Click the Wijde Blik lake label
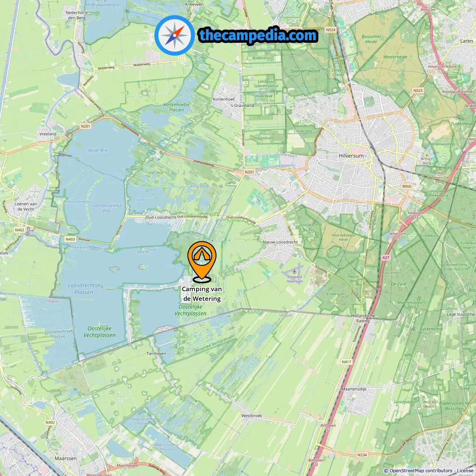This screenshot has width=476, height=476. tap(98, 150)
